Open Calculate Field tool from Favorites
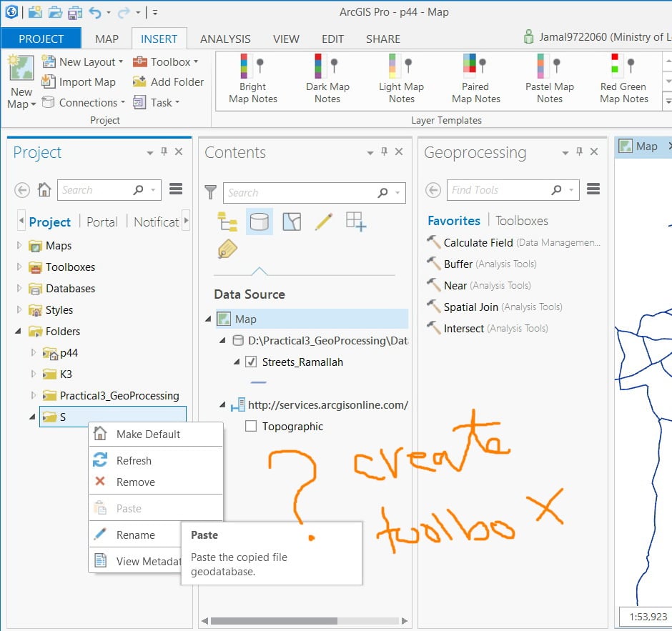Screen dimensions: 672x631 click(x=513, y=242)
